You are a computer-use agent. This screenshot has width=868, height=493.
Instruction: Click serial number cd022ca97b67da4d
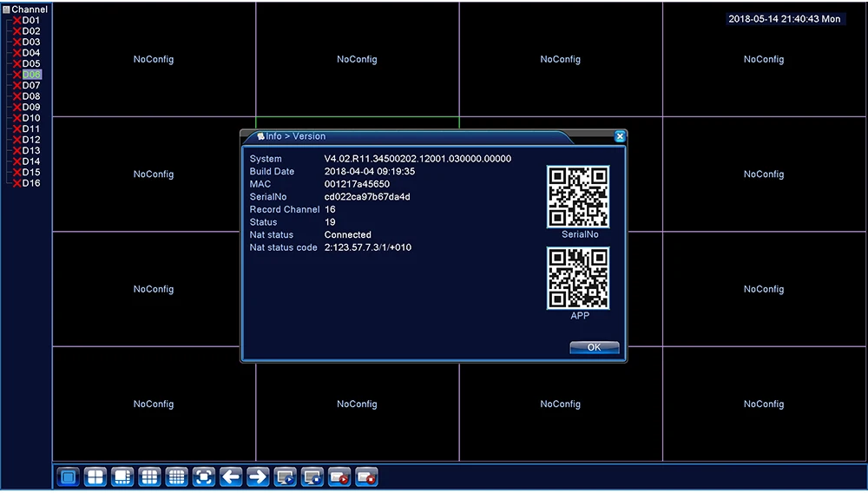point(367,197)
